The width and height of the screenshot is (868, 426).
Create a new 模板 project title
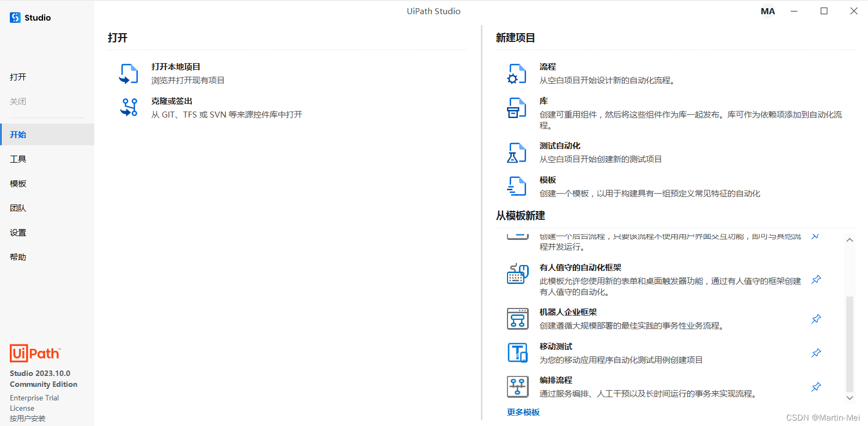coord(548,180)
